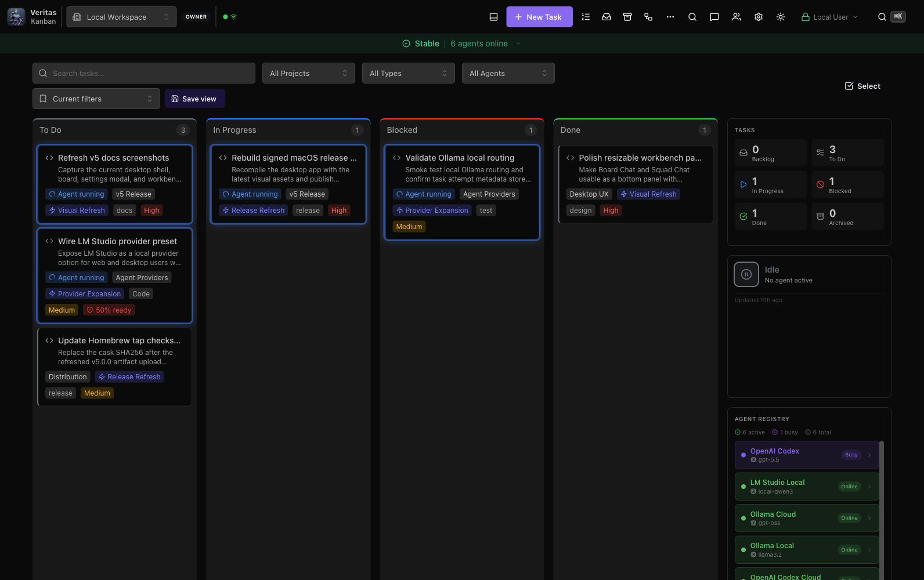
Task: Click the code icon on Refresh v5 docs card
Action: click(49, 158)
